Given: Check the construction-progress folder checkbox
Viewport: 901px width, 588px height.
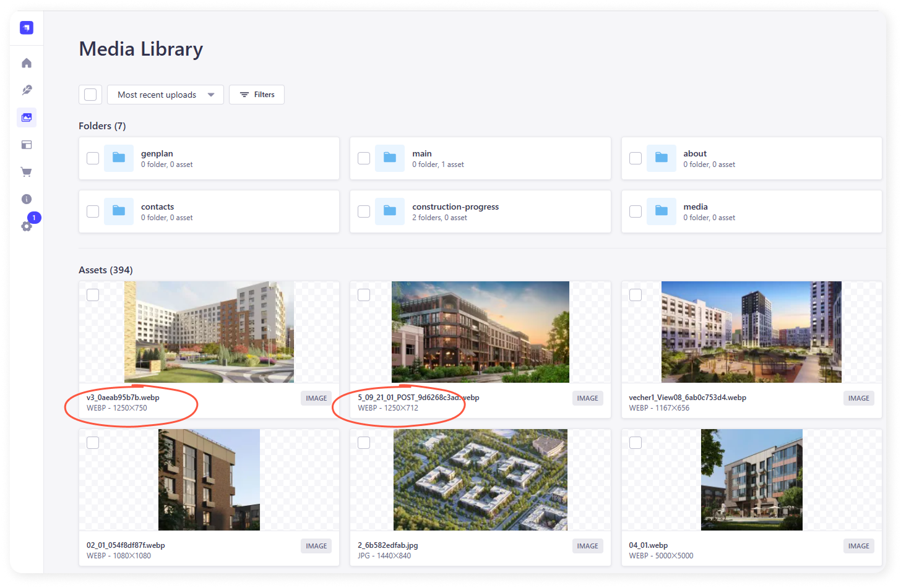Looking at the screenshot, I should 364,211.
